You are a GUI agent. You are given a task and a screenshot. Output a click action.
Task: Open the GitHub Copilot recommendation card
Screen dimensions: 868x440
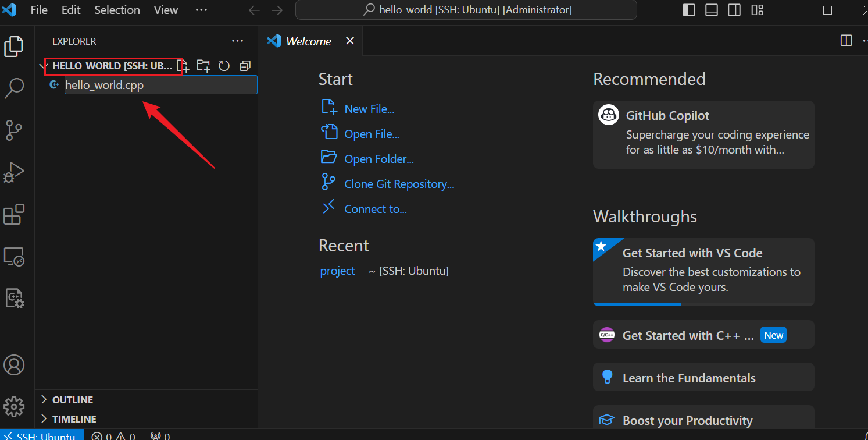[703, 134]
